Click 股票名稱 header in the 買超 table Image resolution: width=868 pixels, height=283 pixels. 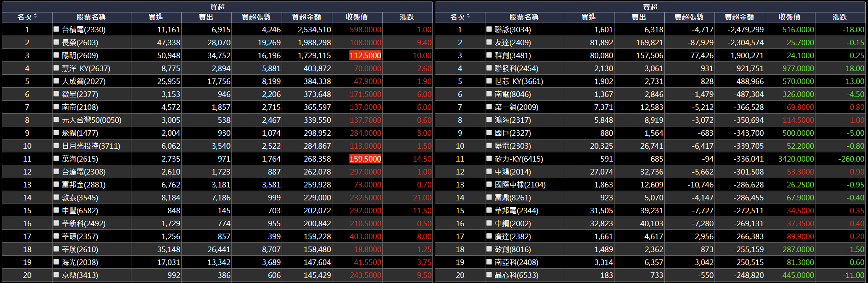pyautogui.click(x=91, y=17)
